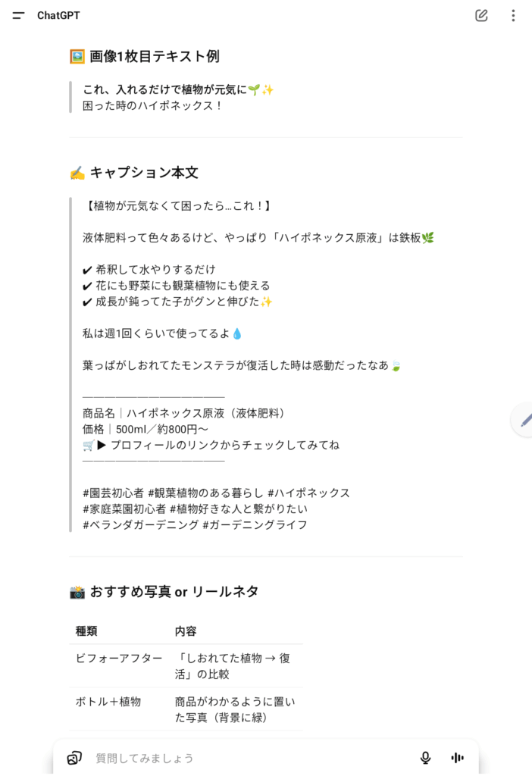Click the #ハイポネックス hashtag

pos(308,493)
